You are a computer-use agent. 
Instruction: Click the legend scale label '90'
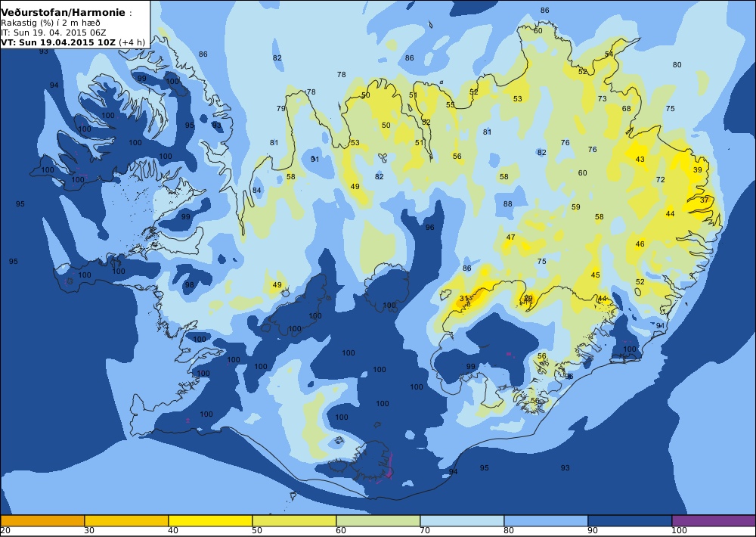point(593,531)
